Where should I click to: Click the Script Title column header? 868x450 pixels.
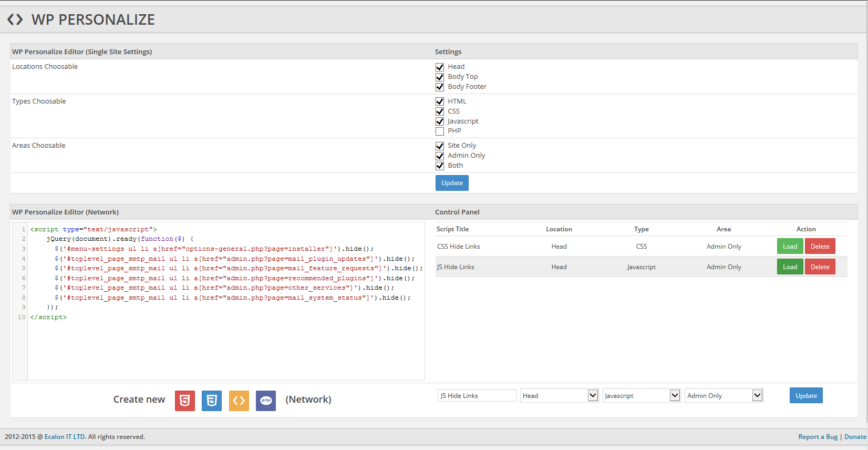point(452,229)
